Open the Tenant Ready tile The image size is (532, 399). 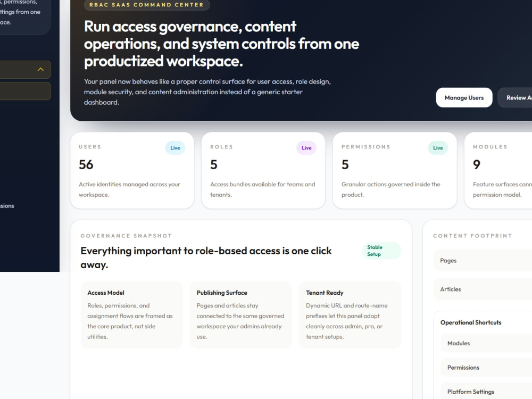350,315
